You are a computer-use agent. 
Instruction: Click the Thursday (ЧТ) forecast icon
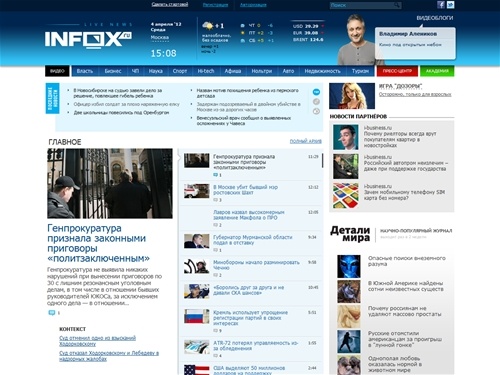[243, 25]
